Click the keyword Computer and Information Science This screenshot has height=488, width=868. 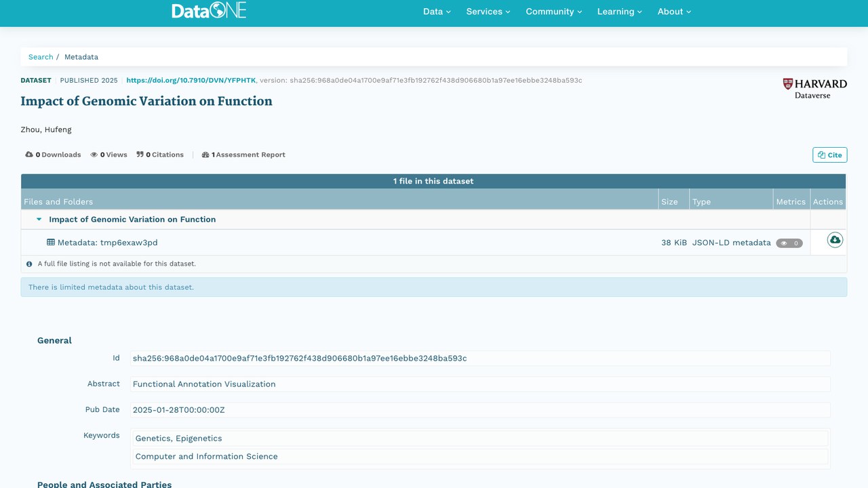tap(206, 456)
